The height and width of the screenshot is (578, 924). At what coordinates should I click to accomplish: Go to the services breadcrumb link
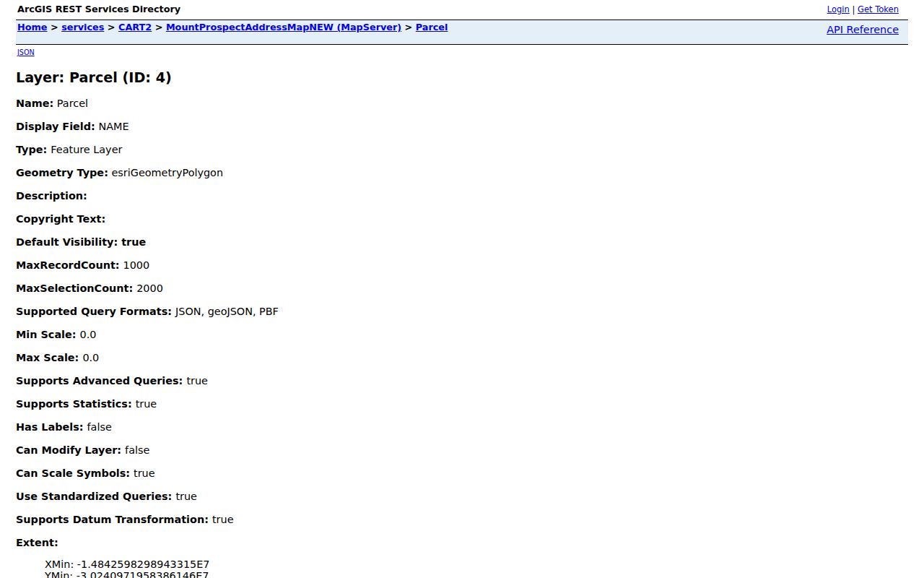click(82, 27)
